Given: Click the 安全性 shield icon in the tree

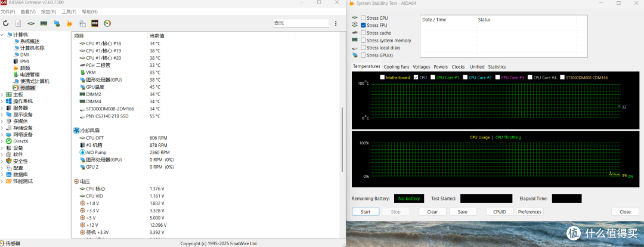Looking at the screenshot, I should pos(8,160).
